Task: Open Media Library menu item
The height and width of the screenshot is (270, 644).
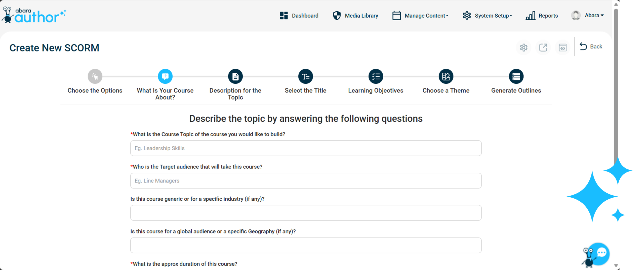Action: [361, 16]
